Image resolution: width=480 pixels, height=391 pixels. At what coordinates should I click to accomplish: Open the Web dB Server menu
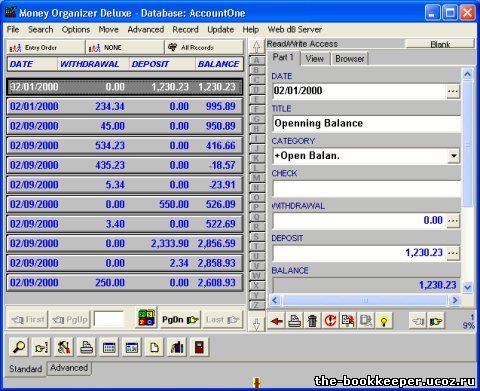click(294, 29)
